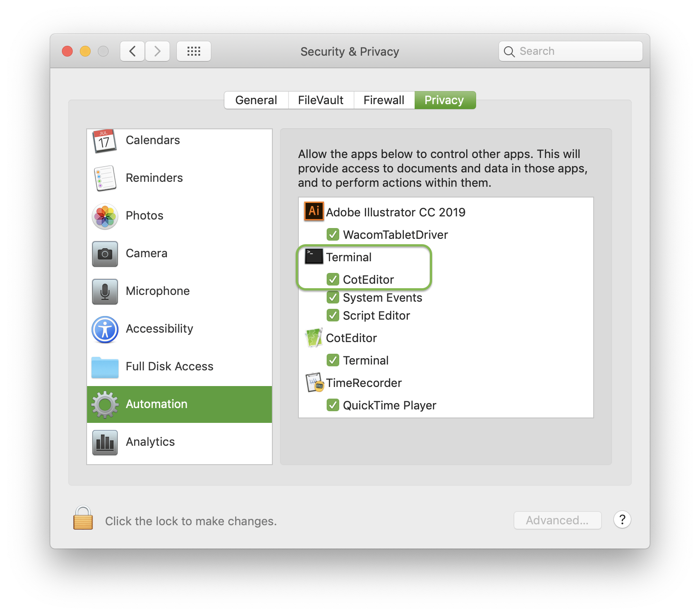Toggle System Events permission for Terminal
700x615 pixels.
click(x=333, y=297)
